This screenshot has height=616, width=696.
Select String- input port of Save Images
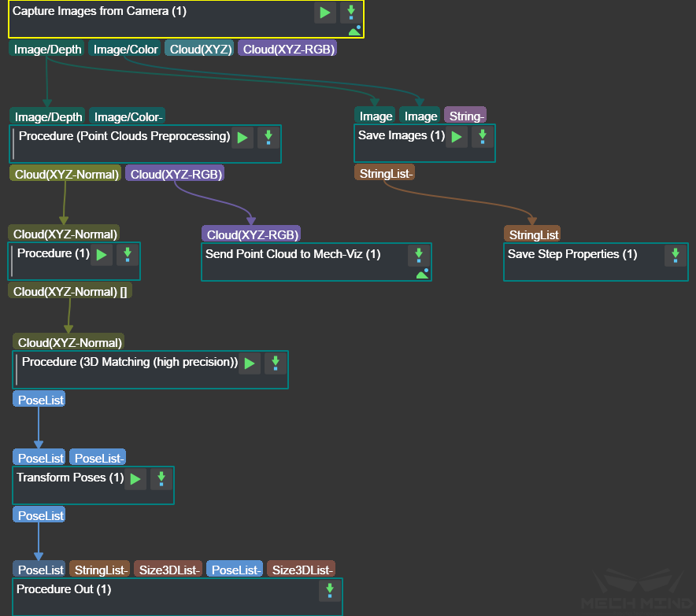point(466,116)
